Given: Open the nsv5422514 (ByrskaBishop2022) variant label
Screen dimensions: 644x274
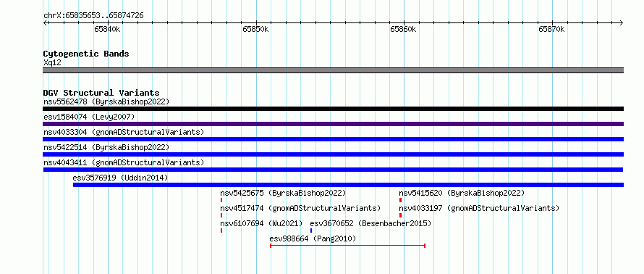Looking at the screenshot, I should [x=106, y=147].
